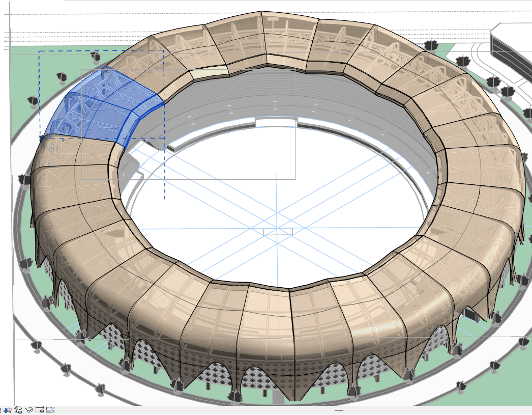Click the last view control bar icon with lightbulb
Screen dimensions: 532x415
pos(50,409)
